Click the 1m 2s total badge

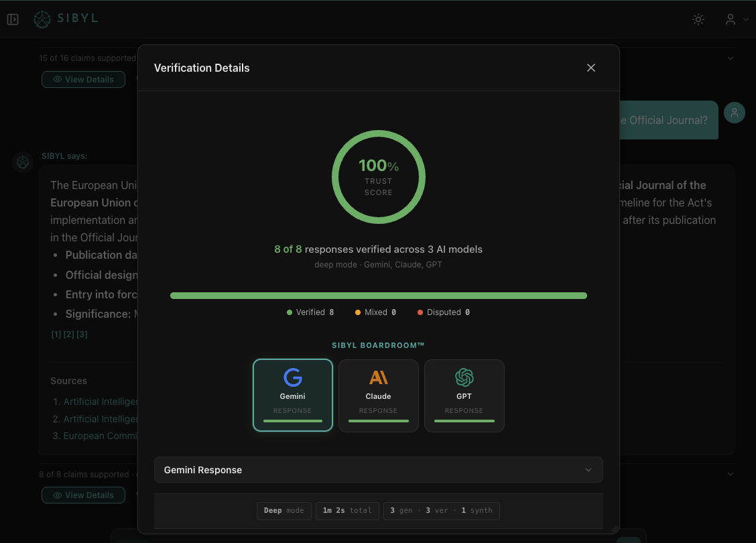pos(347,511)
